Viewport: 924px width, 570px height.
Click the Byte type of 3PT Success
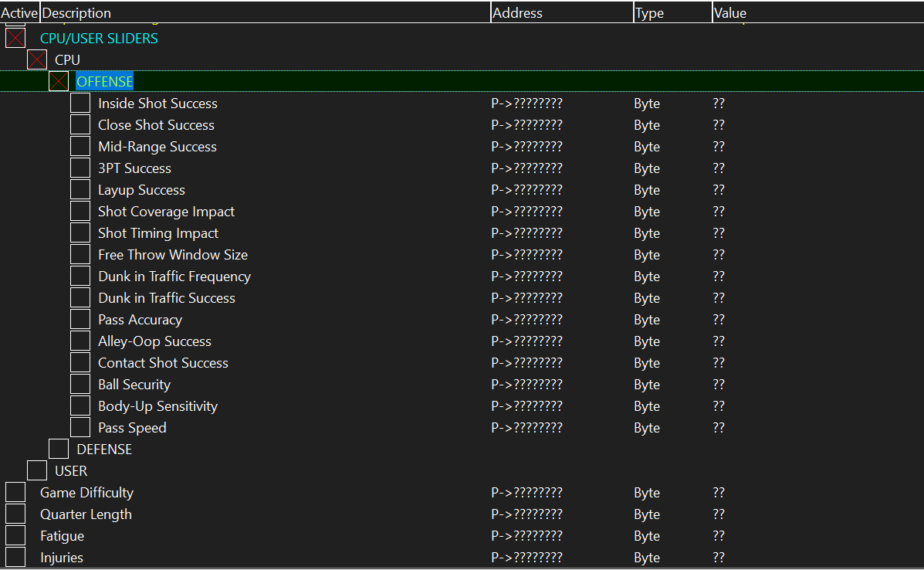coord(647,168)
